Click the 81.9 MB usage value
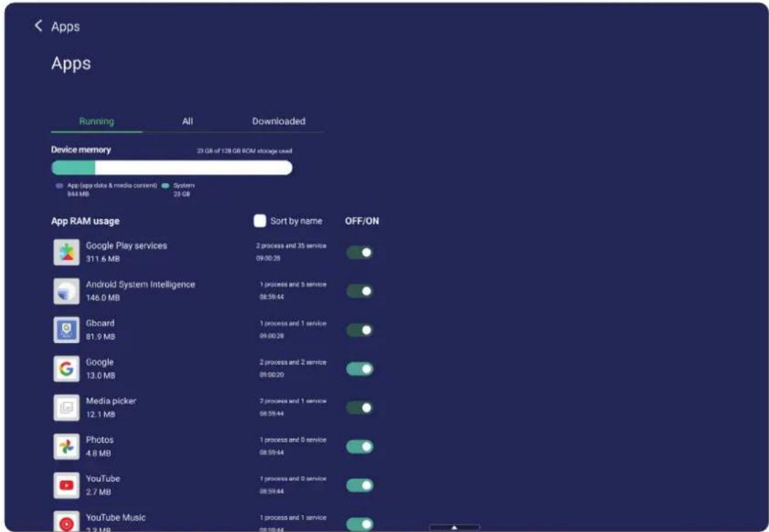This screenshot has width=769, height=532. tap(100, 337)
